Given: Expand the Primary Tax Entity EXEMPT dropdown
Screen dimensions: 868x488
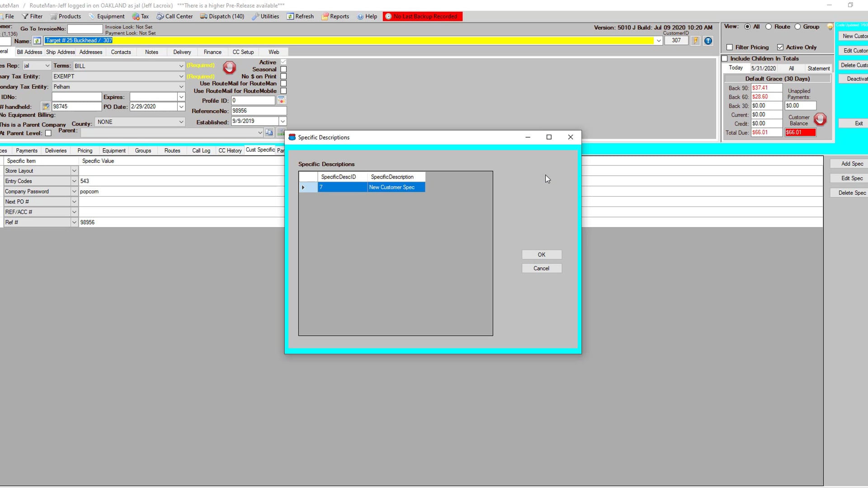Looking at the screenshot, I should coord(181,76).
